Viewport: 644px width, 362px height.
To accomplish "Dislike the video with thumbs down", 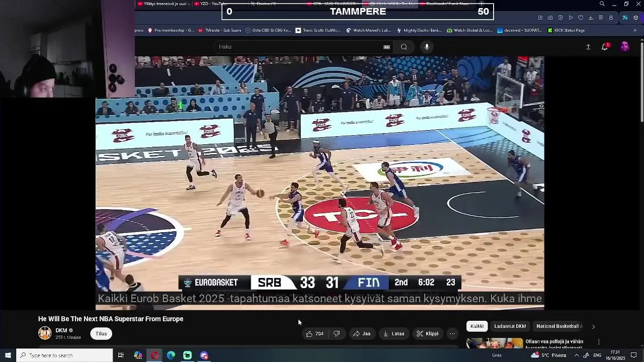I will tap(337, 333).
